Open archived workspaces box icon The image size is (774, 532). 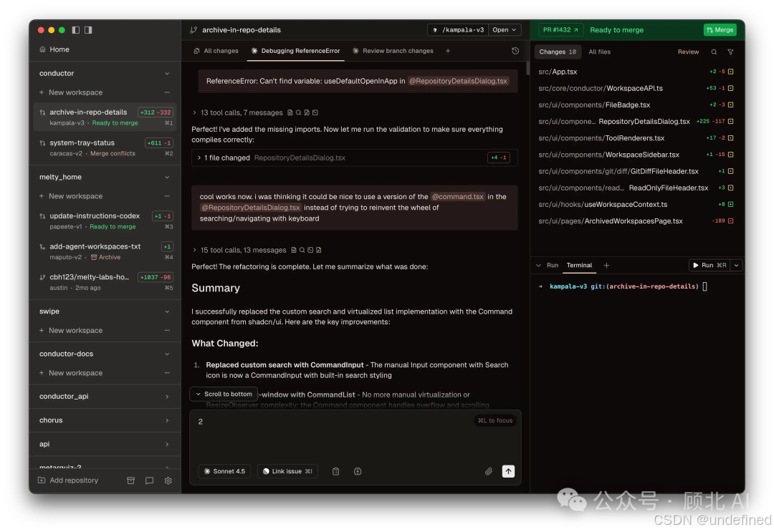[131, 480]
